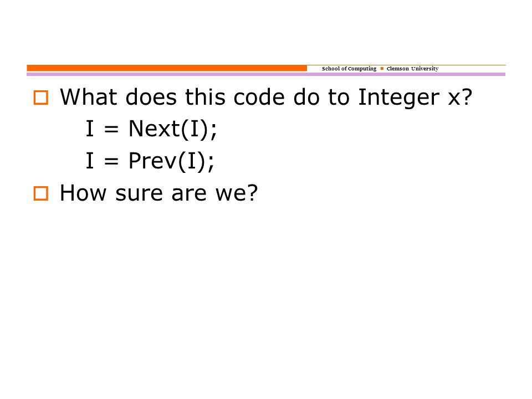Click the purple horizontal line under header
Viewport: 532px width, 399px height.
point(266,74)
